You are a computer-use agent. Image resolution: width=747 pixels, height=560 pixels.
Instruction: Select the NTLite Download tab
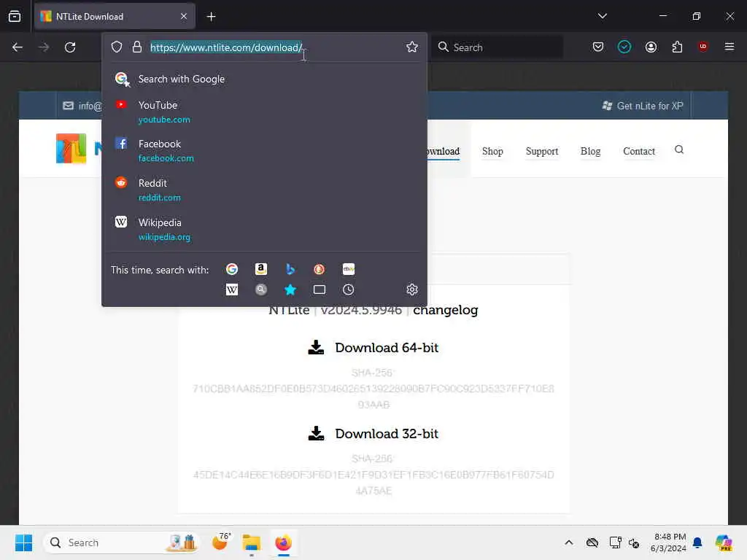coord(115,17)
